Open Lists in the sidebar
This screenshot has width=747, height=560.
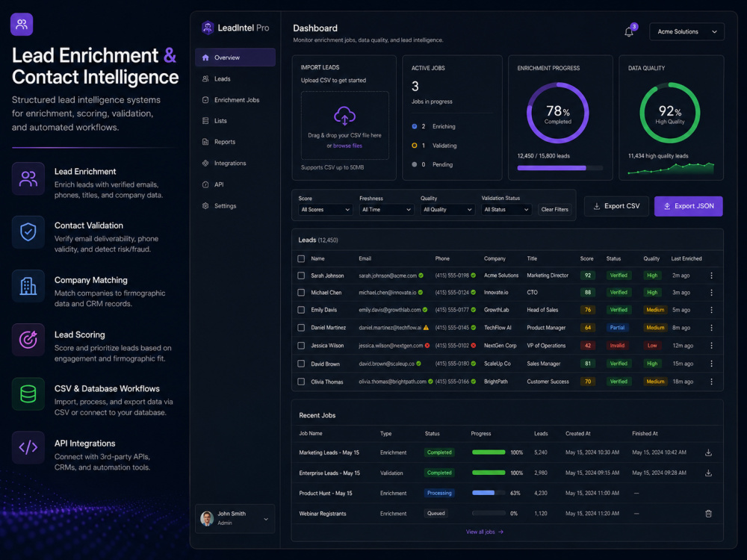point(235,121)
